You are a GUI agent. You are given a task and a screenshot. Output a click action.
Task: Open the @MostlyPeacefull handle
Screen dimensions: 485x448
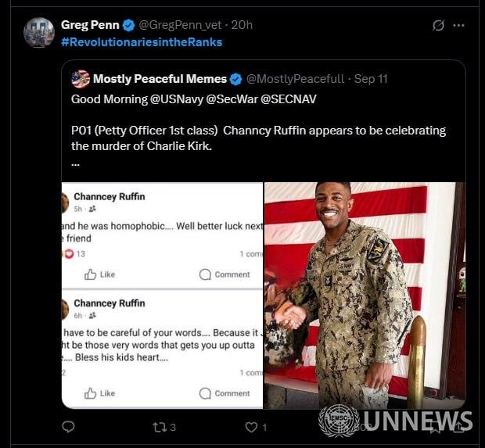295,79
